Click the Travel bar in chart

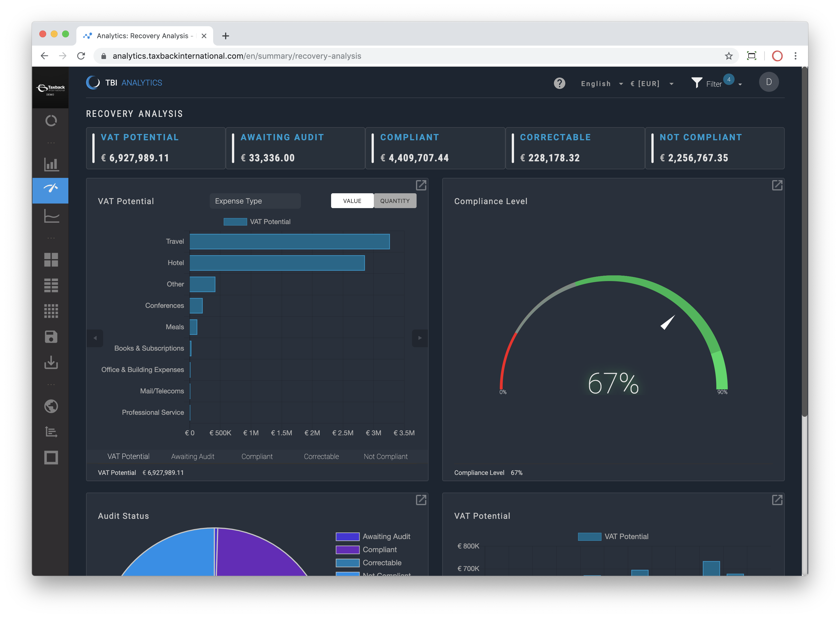pos(290,241)
